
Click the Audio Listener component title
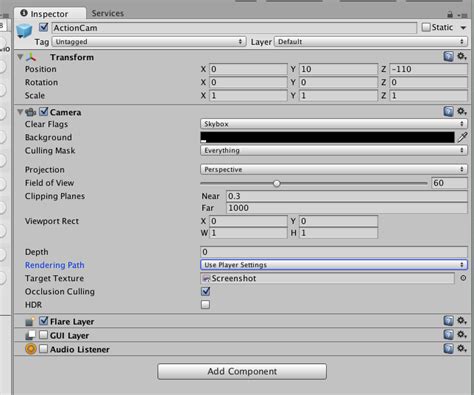[x=80, y=349]
